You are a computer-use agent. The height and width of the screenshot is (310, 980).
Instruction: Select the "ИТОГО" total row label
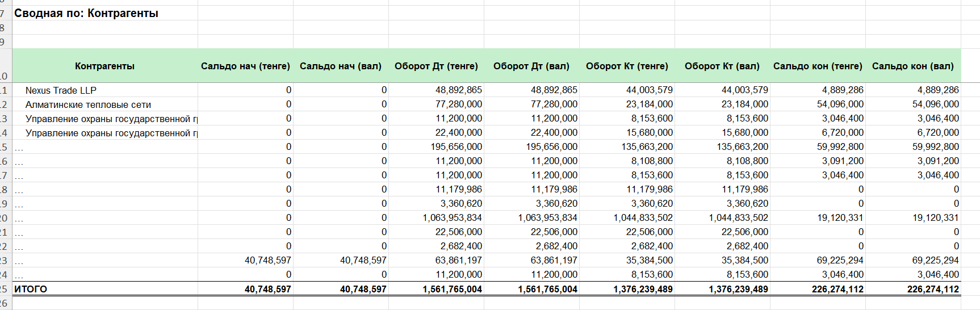click(x=31, y=289)
